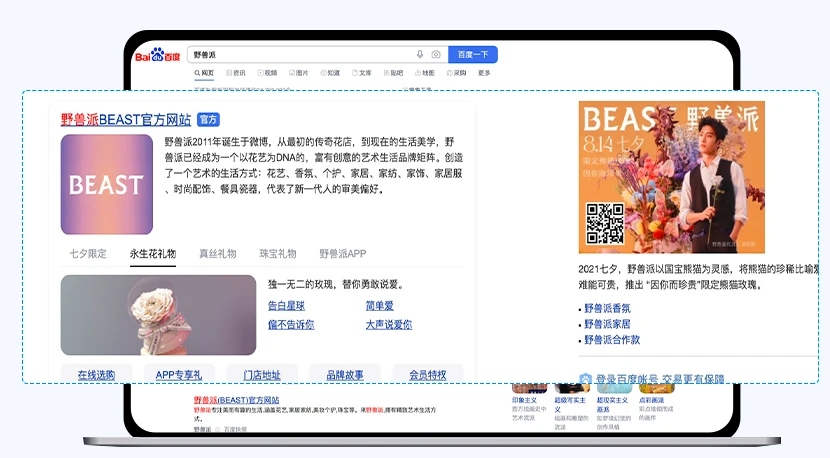Viewport: 830px width, 458px height.
Task: Open the 更多 search categories menu
Action: (x=484, y=73)
